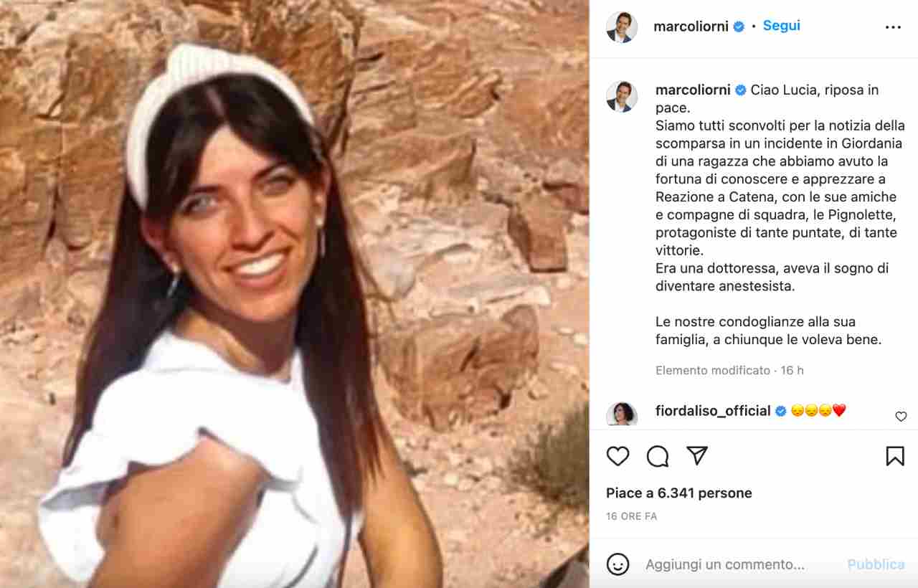
Task: Click the 16 ORE FA timestamp
Action: click(x=631, y=516)
